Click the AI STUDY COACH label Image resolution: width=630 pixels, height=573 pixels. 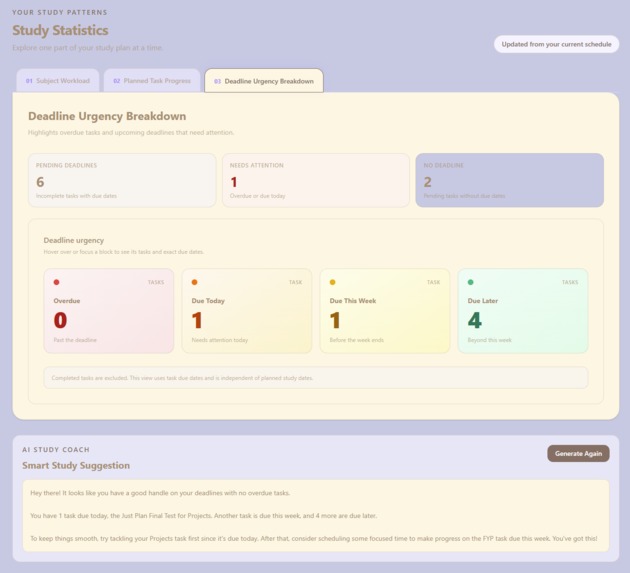56,450
